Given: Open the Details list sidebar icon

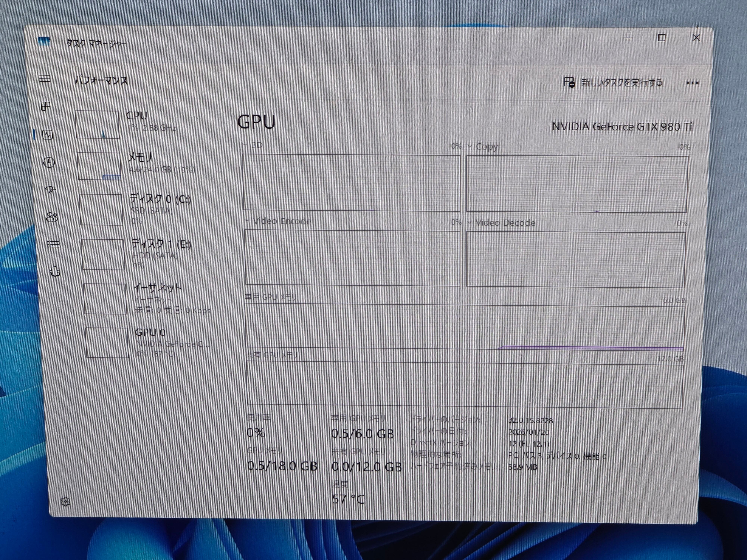Looking at the screenshot, I should tap(53, 244).
